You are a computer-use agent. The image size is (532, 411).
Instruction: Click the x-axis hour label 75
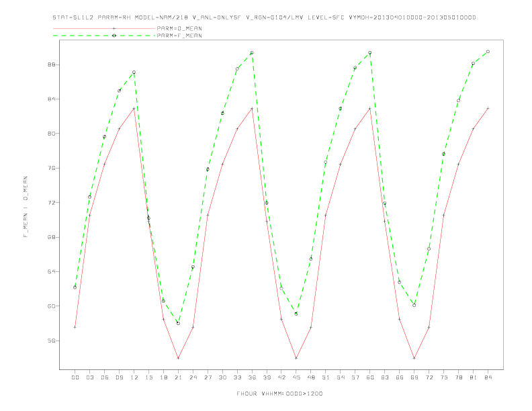[444, 377]
